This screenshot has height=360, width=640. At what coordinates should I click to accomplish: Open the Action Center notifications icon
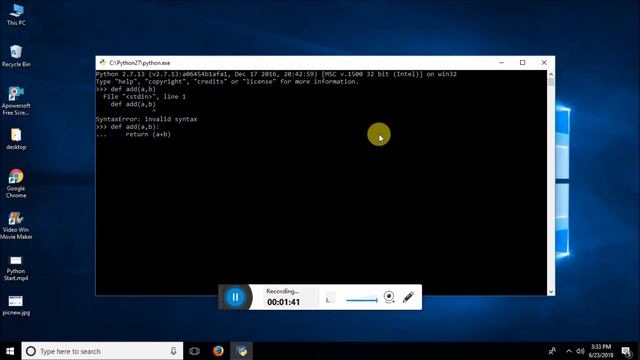tap(627, 351)
